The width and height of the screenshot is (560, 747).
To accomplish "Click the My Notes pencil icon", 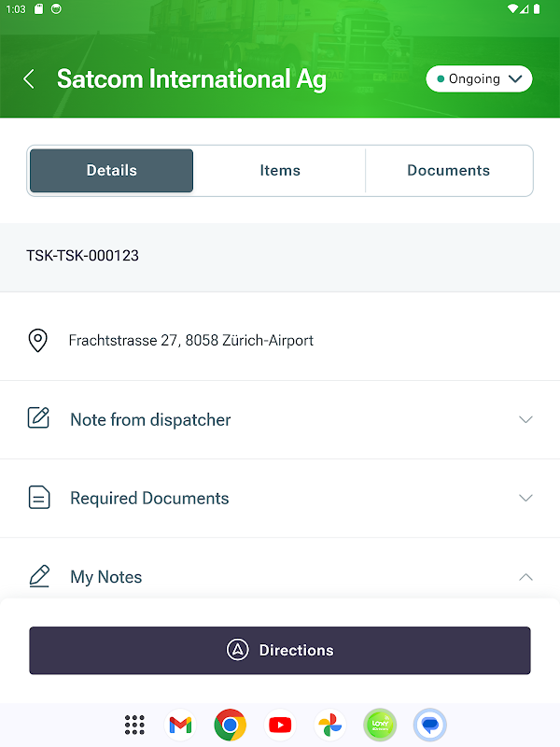I will pyautogui.click(x=38, y=576).
